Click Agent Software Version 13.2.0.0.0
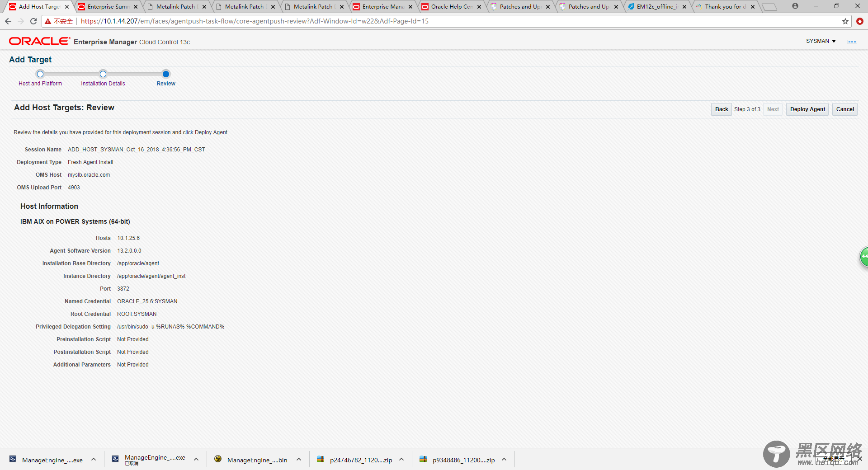The height and width of the screenshot is (470, 868). pos(129,251)
